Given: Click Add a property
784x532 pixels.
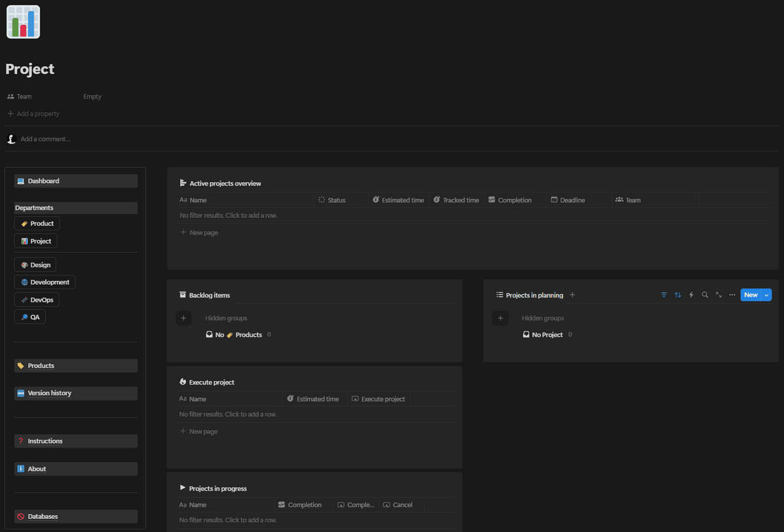Looking at the screenshot, I should click(x=38, y=114).
